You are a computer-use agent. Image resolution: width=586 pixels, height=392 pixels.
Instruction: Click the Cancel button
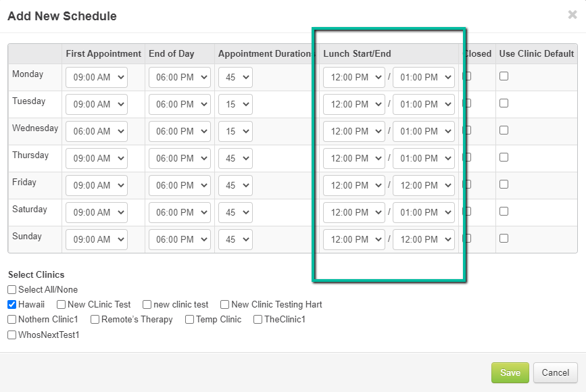click(x=555, y=373)
